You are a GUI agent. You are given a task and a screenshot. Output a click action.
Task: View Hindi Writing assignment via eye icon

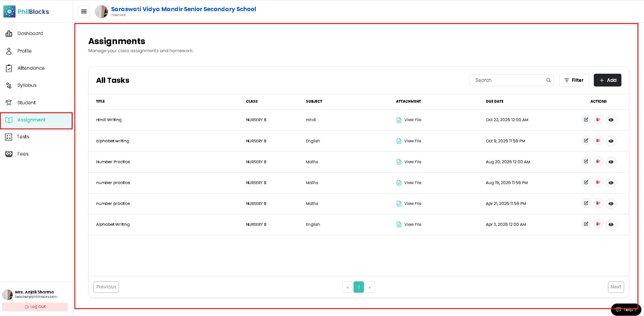coord(611,120)
